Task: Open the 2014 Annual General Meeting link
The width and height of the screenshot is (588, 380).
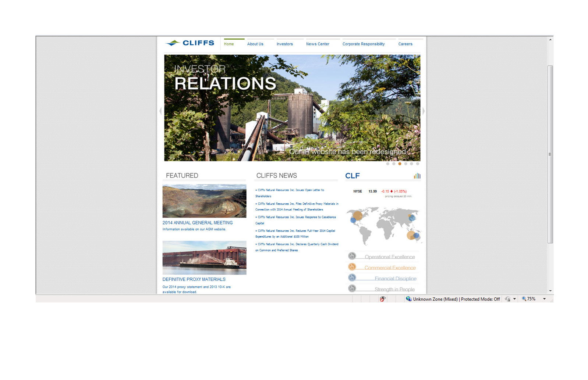Action: (x=198, y=223)
